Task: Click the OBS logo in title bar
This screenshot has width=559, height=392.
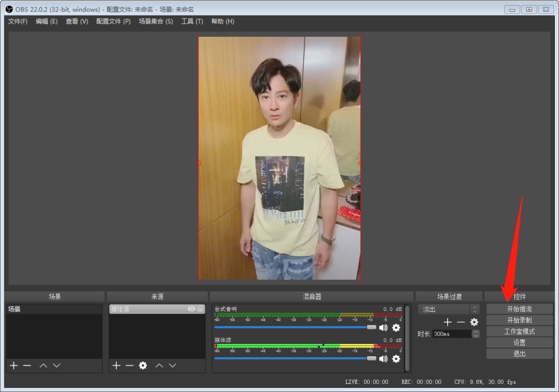Action: (x=9, y=9)
